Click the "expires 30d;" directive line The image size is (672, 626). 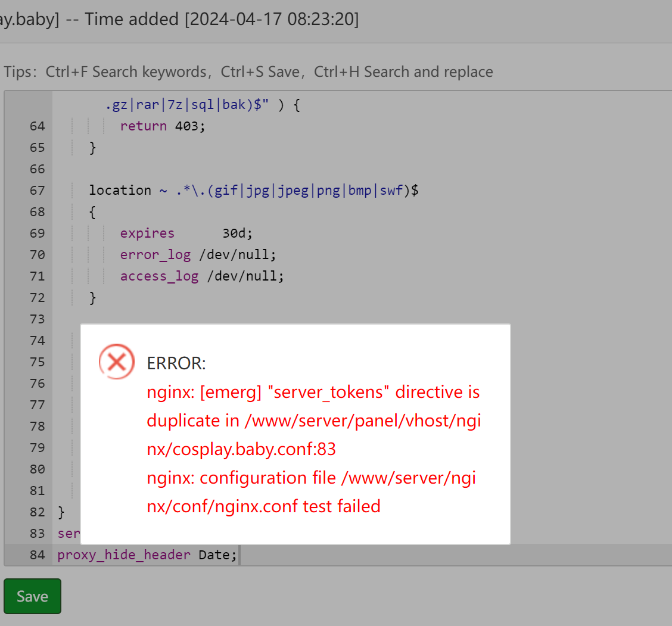(186, 233)
